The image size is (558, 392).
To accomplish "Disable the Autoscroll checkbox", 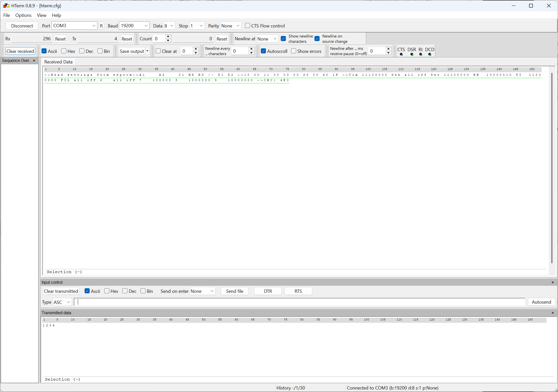I will (x=264, y=51).
